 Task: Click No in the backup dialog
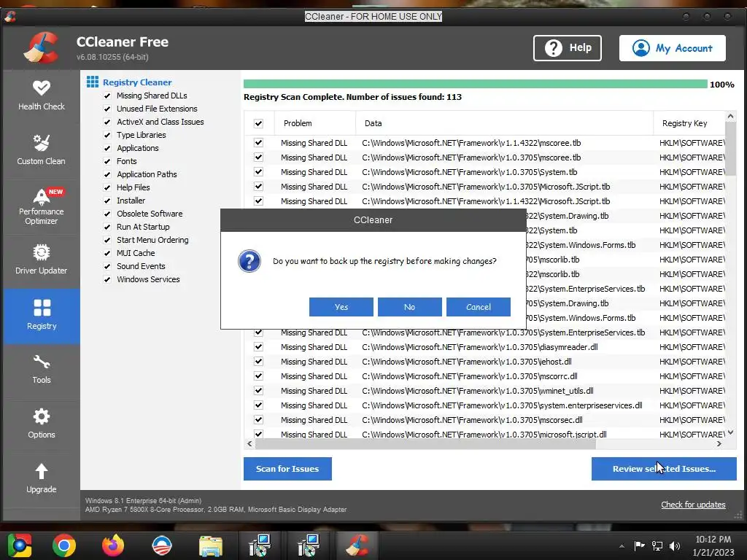(410, 307)
